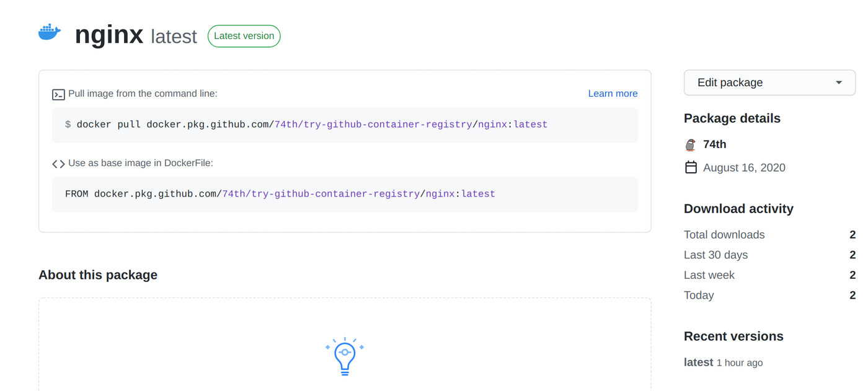Click the repository path in docker pull command

(x=373, y=125)
